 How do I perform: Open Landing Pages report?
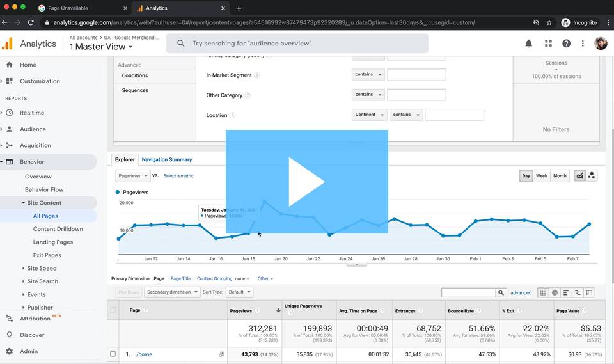coord(53,242)
